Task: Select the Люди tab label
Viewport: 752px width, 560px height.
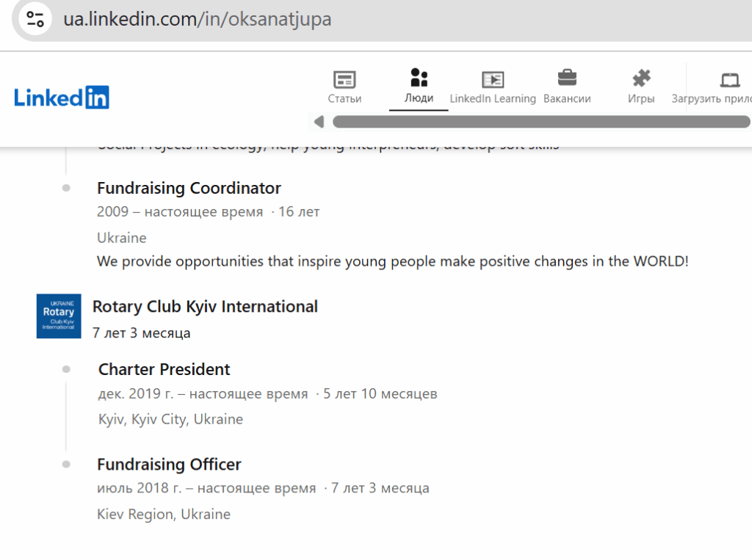Action: click(419, 98)
